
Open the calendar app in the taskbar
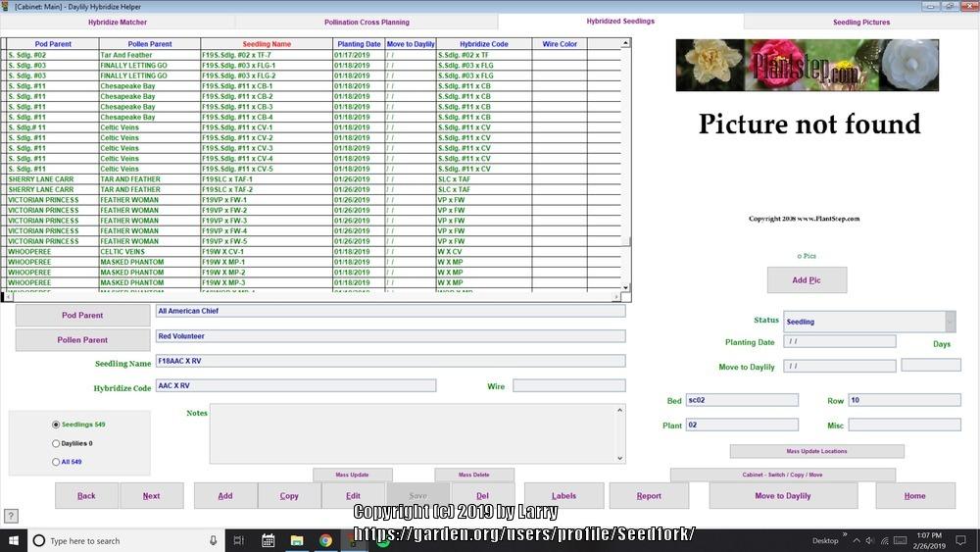tap(268, 540)
